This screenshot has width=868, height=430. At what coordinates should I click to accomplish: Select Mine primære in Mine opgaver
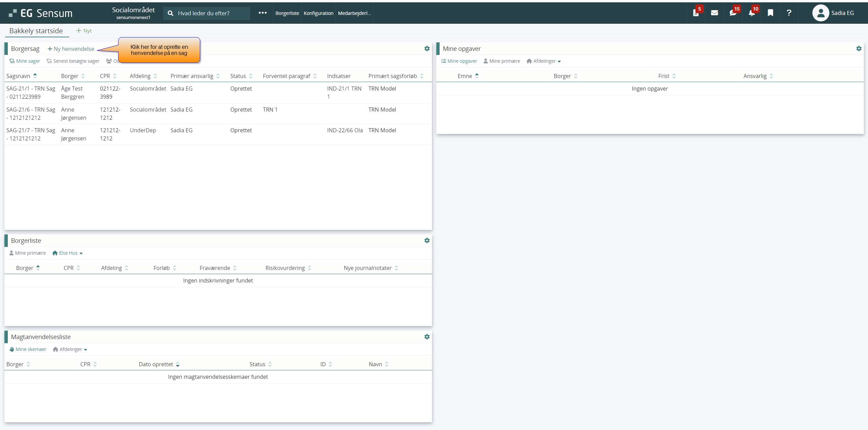pos(502,61)
